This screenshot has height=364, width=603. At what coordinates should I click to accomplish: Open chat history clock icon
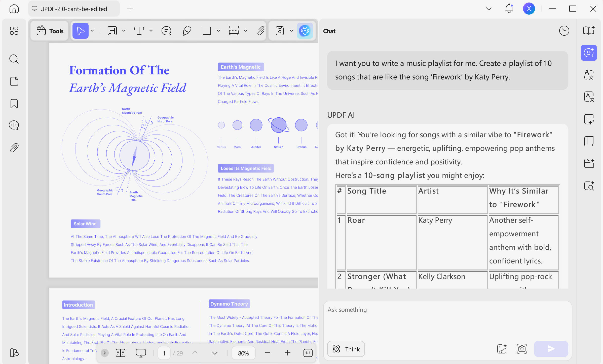[x=564, y=31]
